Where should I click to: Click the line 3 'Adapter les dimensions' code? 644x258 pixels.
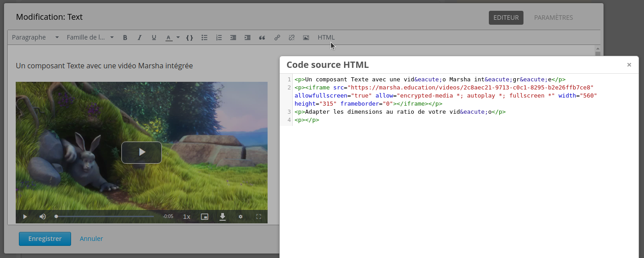tap(400, 112)
